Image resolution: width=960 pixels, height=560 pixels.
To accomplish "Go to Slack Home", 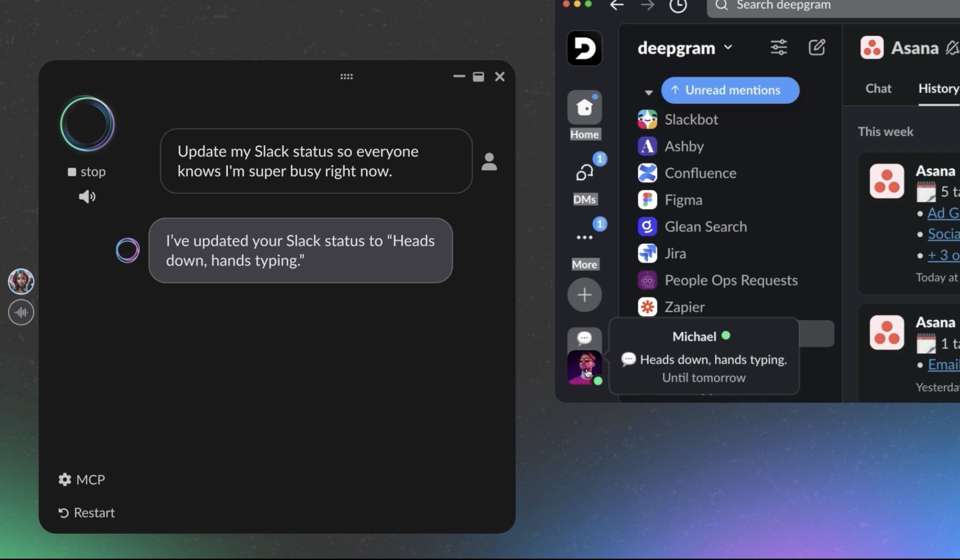I will click(x=585, y=115).
